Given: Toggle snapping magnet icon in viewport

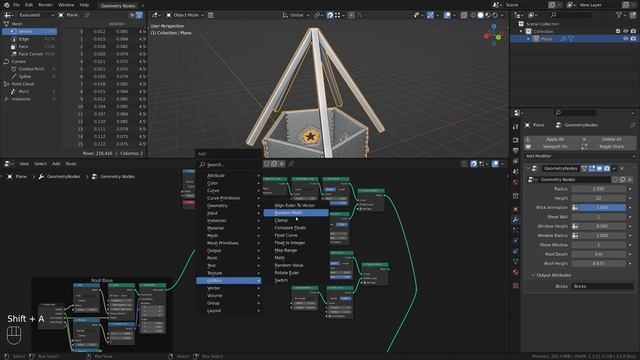Looking at the screenshot, I should (x=330, y=15).
